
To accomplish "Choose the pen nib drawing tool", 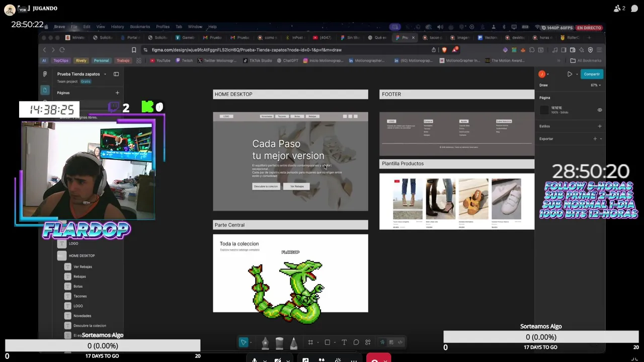I will point(265,342).
